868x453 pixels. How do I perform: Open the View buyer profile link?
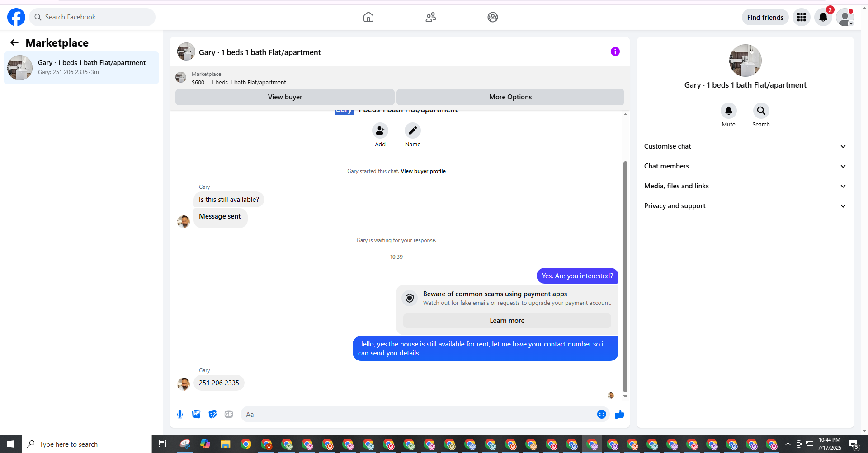pyautogui.click(x=423, y=171)
